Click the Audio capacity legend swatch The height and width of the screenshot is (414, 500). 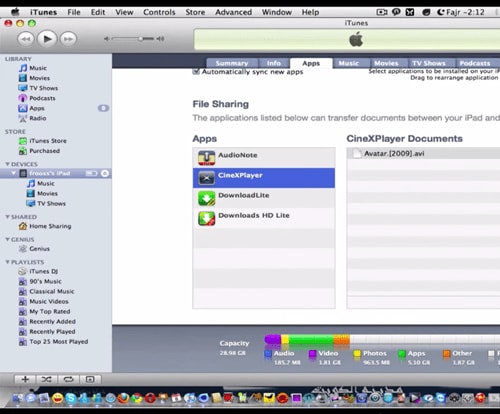[x=268, y=354]
